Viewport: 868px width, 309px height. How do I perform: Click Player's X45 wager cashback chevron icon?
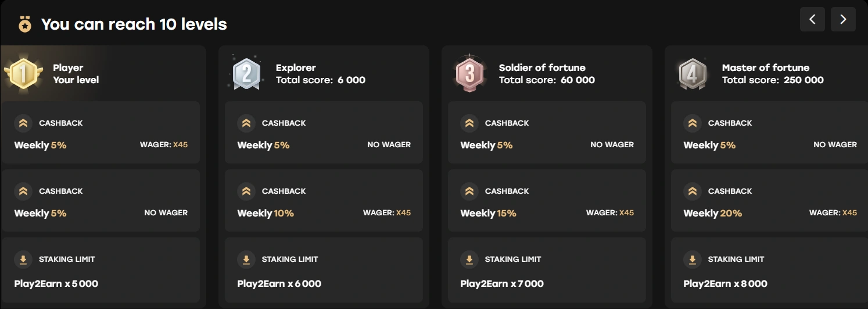coord(23,123)
